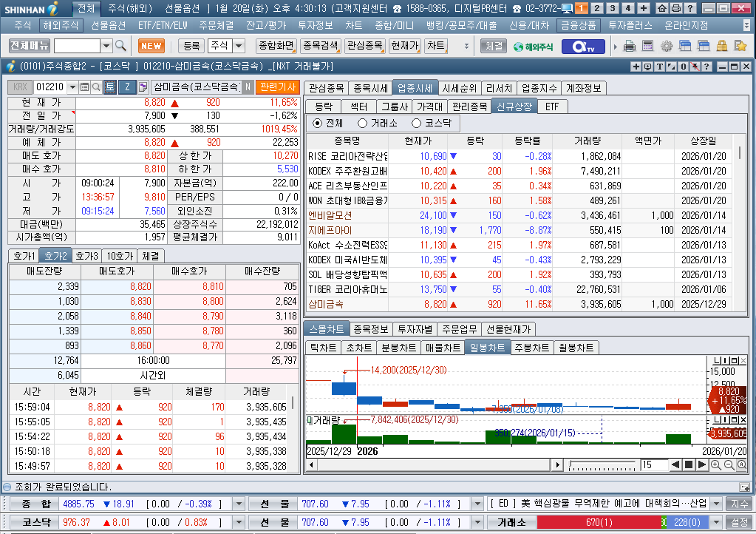Image resolution: width=756 pixels, height=534 pixels.
Task: Select the 거래소 radio button
Action: 363,123
